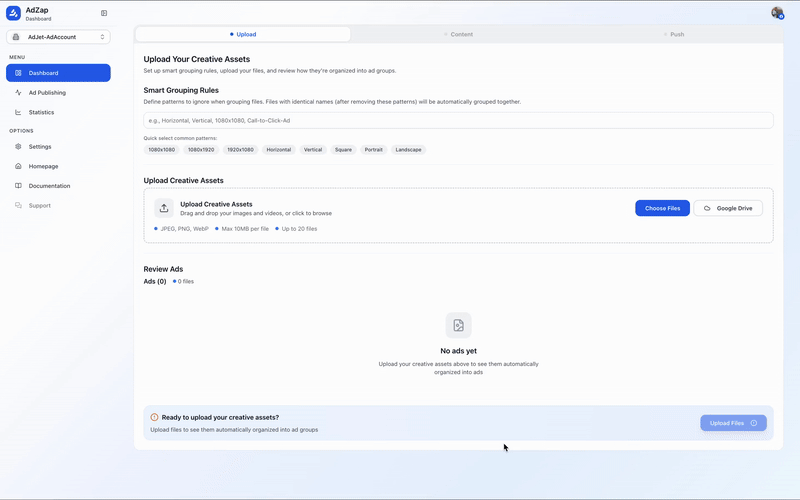800x500 pixels.
Task: Open Homepage in the sidebar
Action: tap(58, 166)
